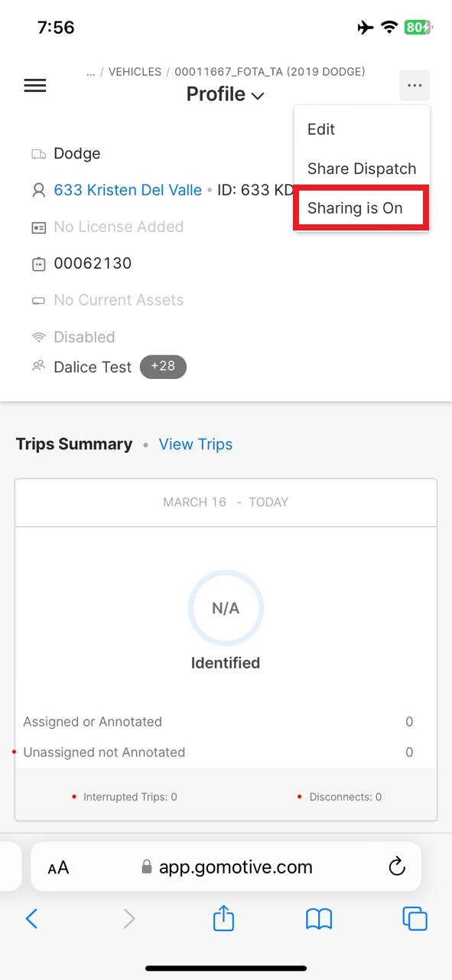Image resolution: width=452 pixels, height=980 pixels.
Task: Open the March 16 - Today date range
Action: tap(226, 502)
